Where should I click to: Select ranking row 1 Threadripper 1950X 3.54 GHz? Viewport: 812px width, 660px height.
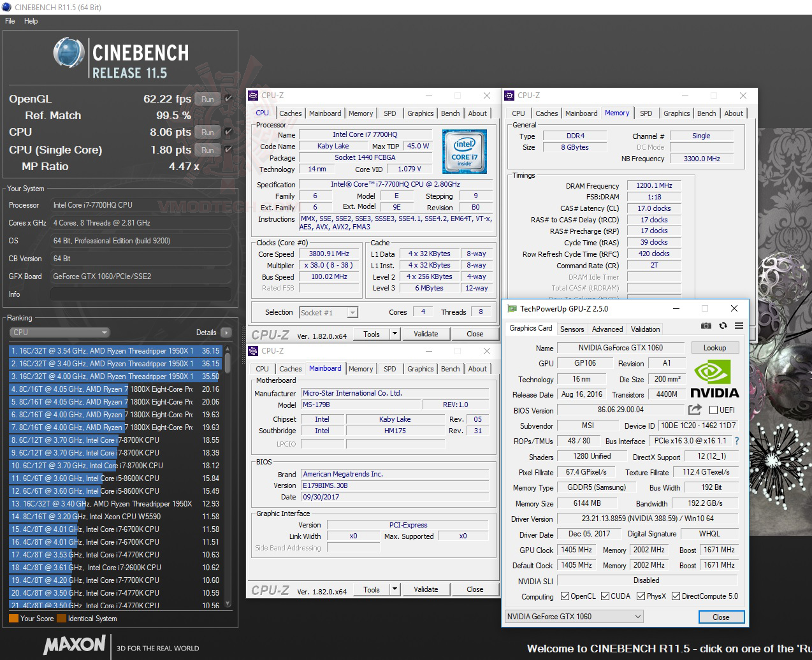pyautogui.click(x=115, y=351)
